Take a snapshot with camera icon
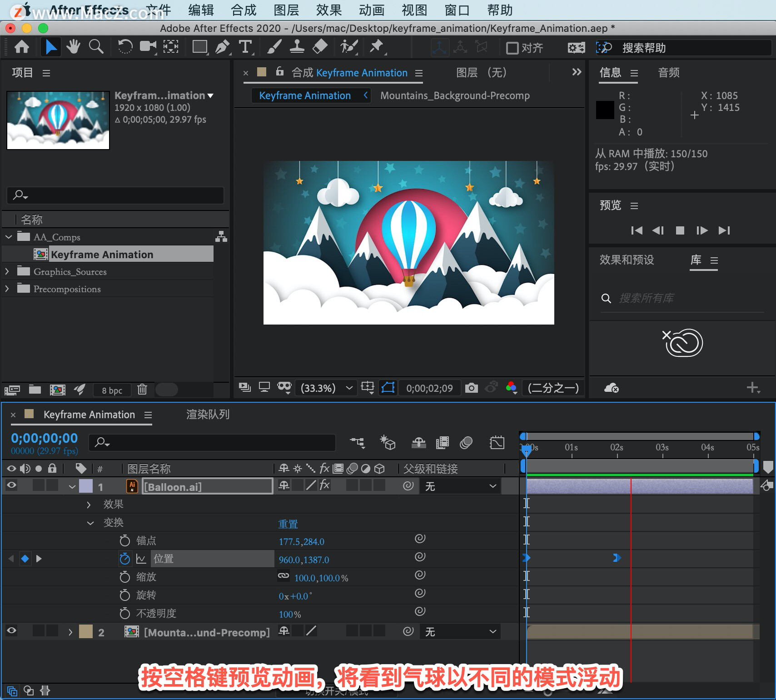Screen dimensions: 776x700 [471, 388]
